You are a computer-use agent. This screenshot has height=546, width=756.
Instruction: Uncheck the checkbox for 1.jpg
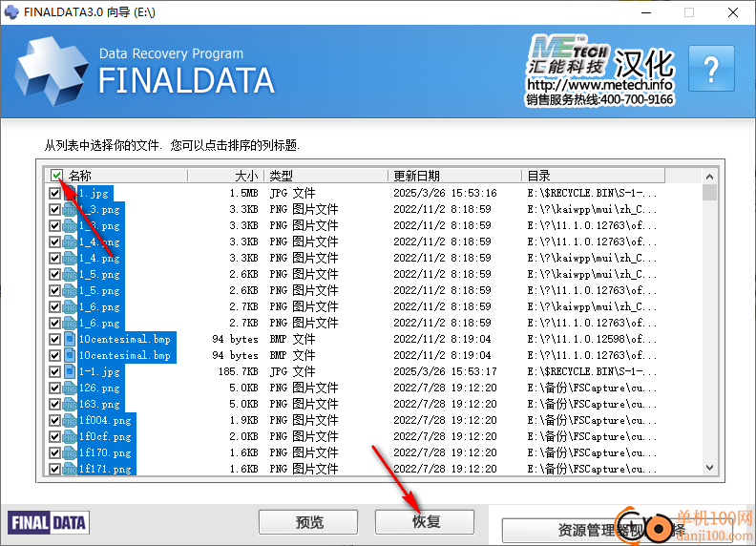coord(54,194)
